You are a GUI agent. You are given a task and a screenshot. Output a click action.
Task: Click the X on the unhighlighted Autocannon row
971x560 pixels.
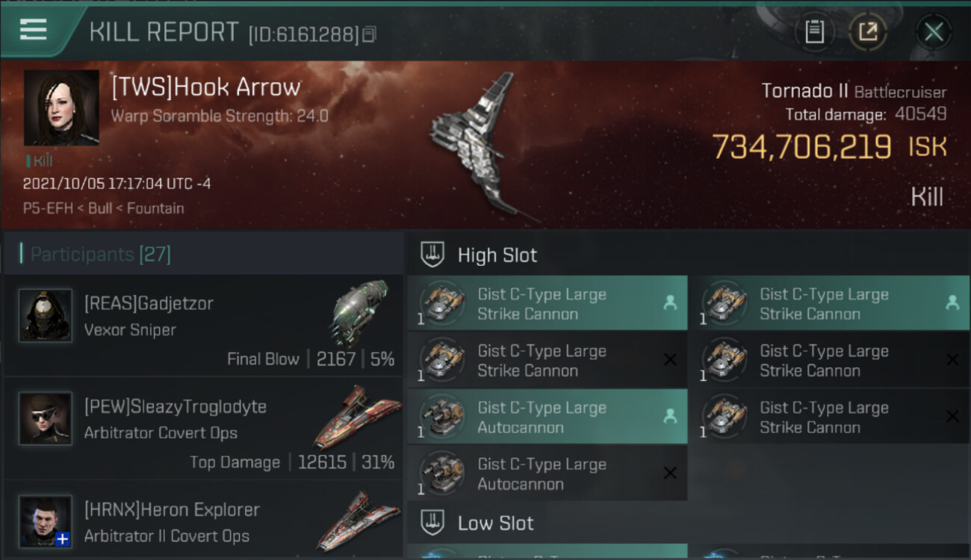(x=670, y=473)
